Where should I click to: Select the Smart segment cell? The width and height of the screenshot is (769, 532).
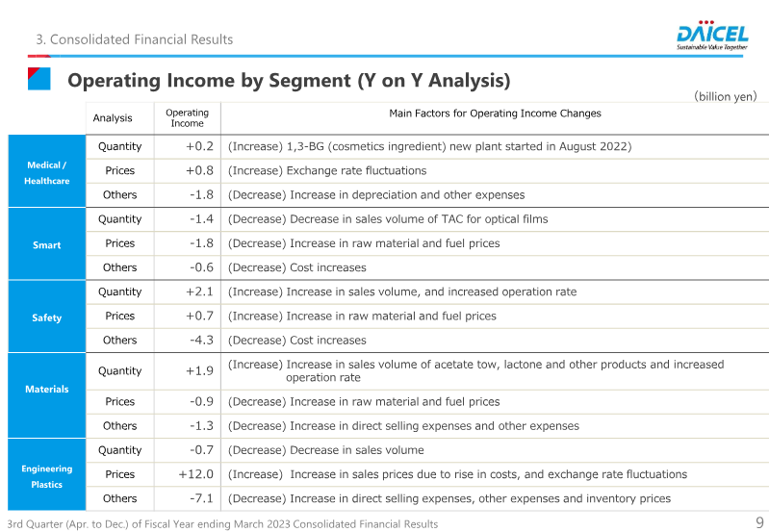click(x=47, y=244)
